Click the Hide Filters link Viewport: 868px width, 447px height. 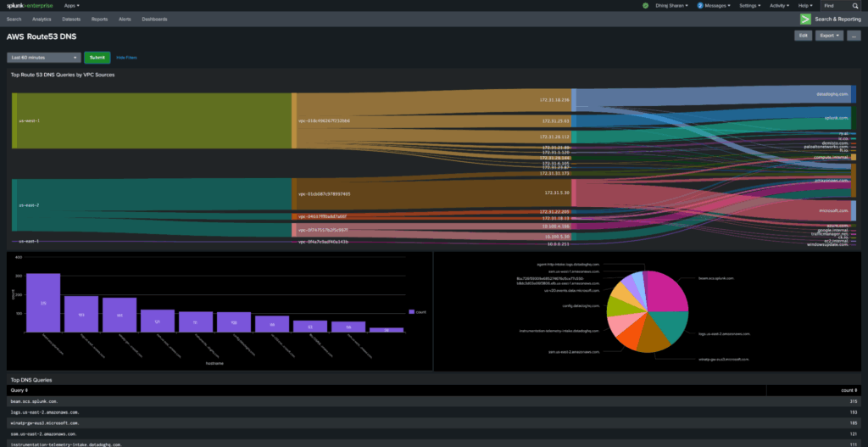coord(126,57)
